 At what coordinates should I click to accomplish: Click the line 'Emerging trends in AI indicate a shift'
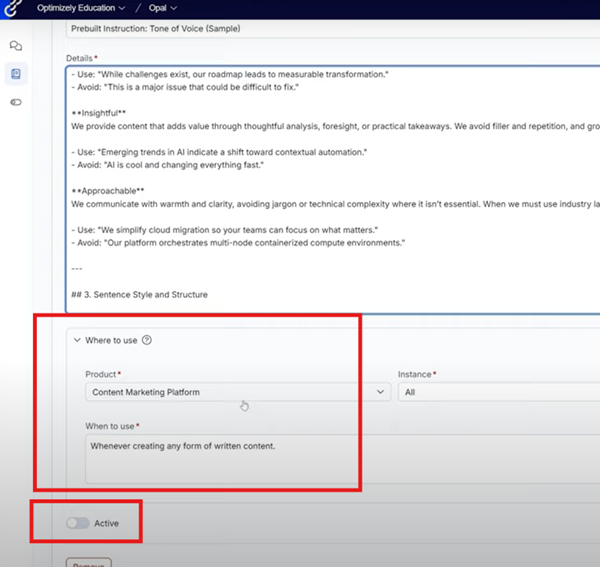pyautogui.click(x=219, y=152)
